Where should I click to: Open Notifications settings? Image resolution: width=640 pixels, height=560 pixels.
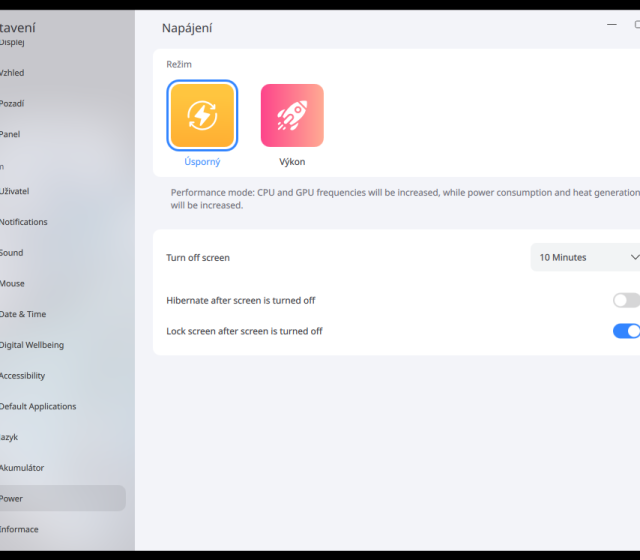click(24, 222)
